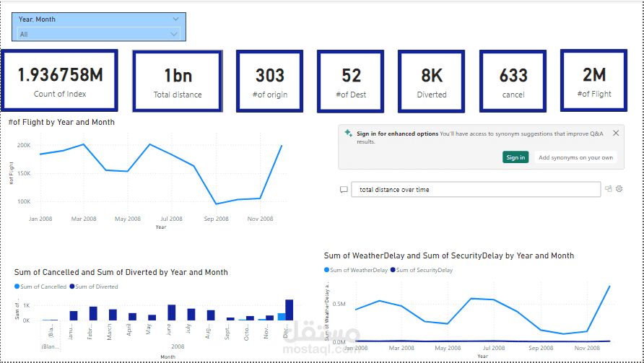
Task: Open the Q&A settings gear
Action: pyautogui.click(x=619, y=189)
